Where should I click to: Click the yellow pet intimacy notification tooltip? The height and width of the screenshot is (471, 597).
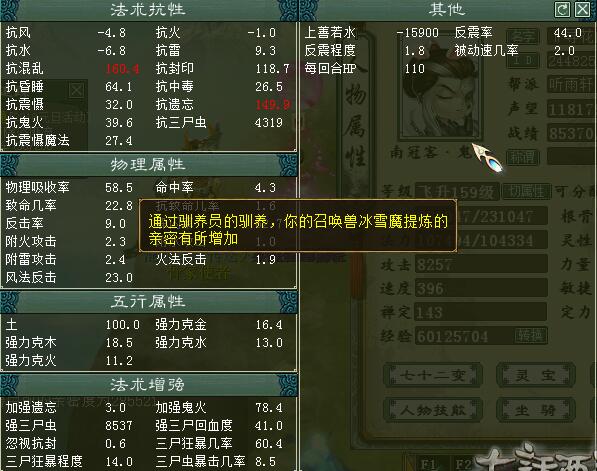click(x=298, y=225)
